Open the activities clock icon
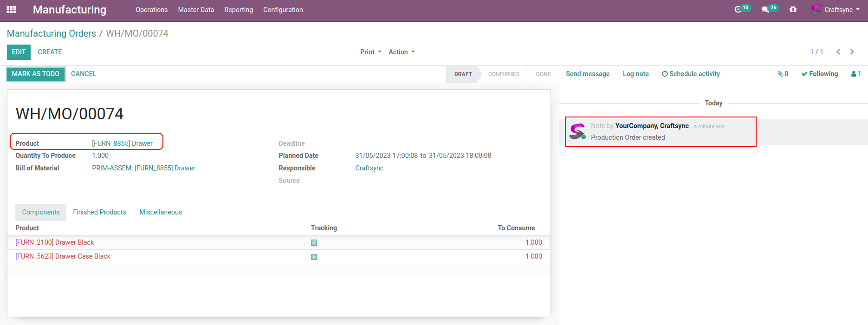This screenshot has height=325, width=868. [738, 9]
